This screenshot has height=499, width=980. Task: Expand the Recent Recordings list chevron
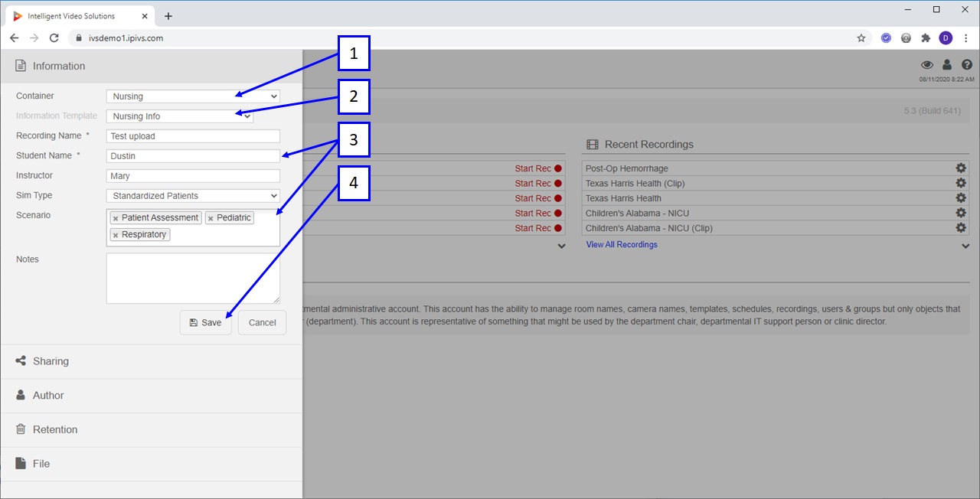965,246
